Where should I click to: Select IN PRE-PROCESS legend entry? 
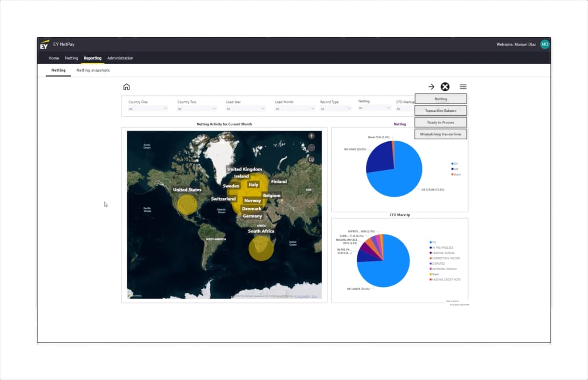442,248
